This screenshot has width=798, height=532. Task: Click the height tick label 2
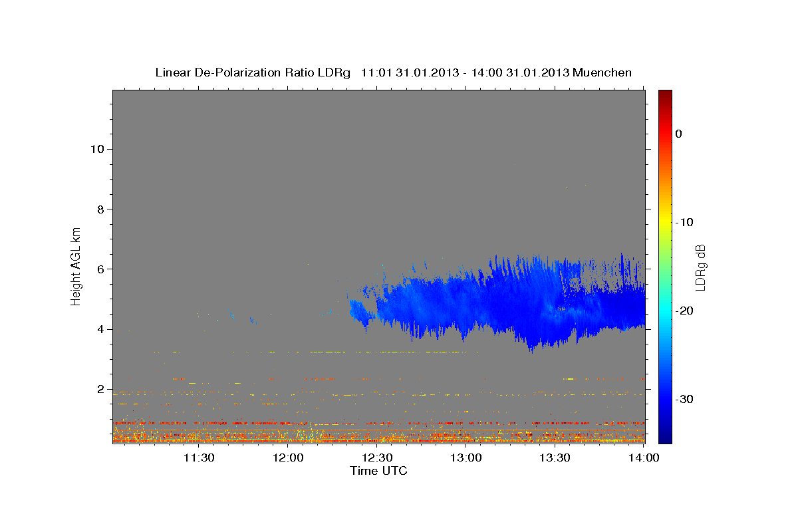100,389
